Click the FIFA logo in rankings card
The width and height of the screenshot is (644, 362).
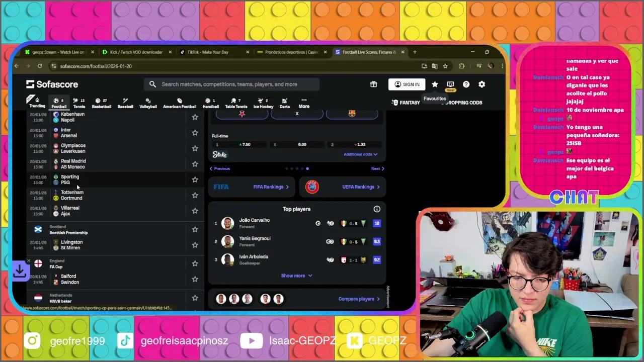point(221,187)
